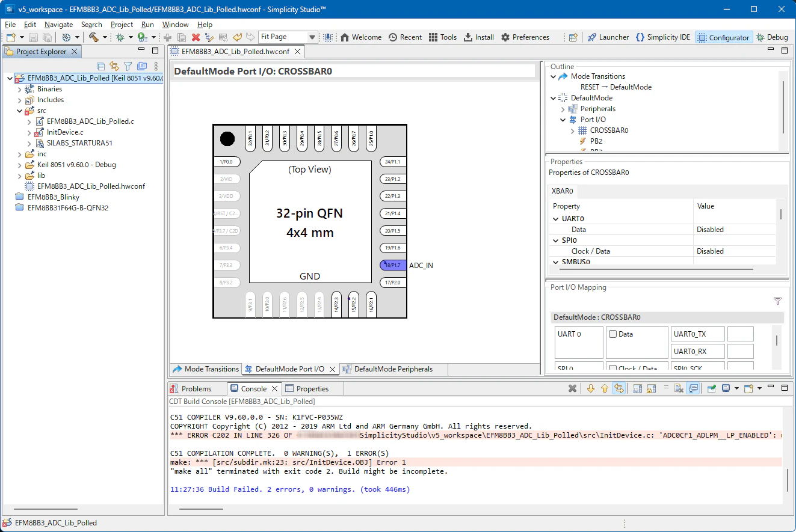Viewport: 796px width, 532px height.
Task: Click the red X delete icon in main toolbar
Action: (x=196, y=37)
